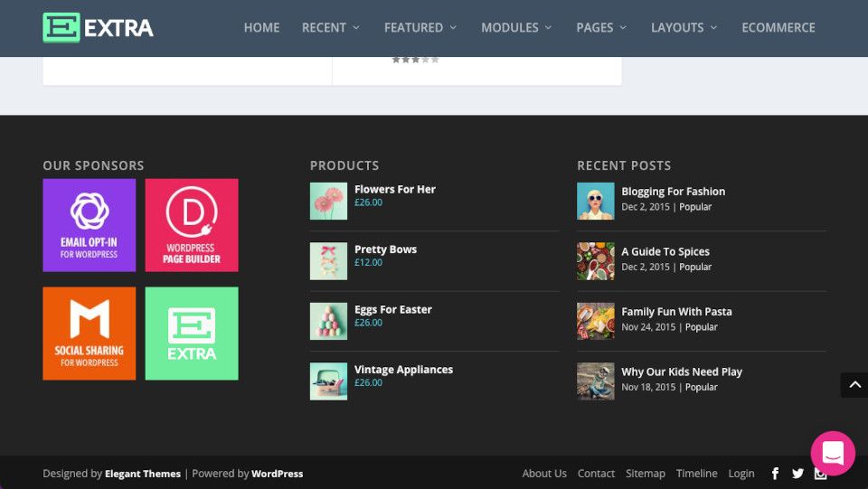Open the Facebook social icon in footer
The image size is (868, 489).
775,474
